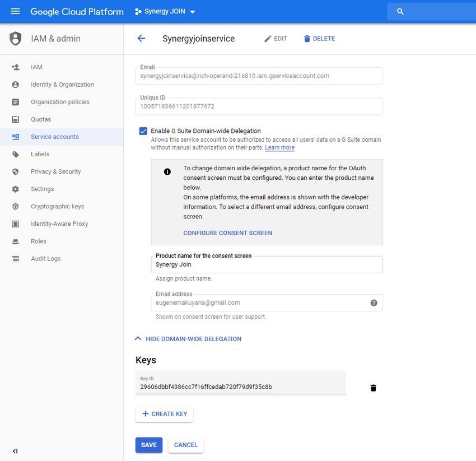Cancel the service account edit
The height and width of the screenshot is (461, 476).
[186, 445]
